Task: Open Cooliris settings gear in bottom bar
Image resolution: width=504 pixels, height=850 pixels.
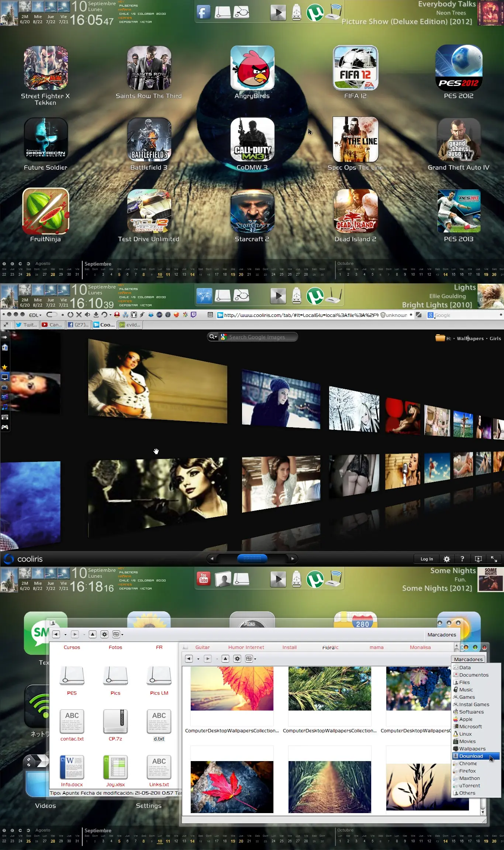Action: (446, 559)
